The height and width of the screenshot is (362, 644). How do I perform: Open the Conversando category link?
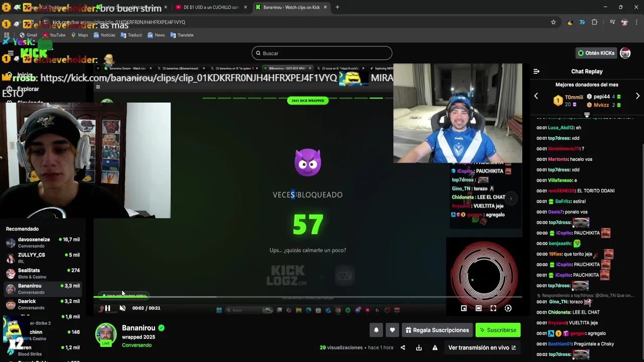pos(136,345)
